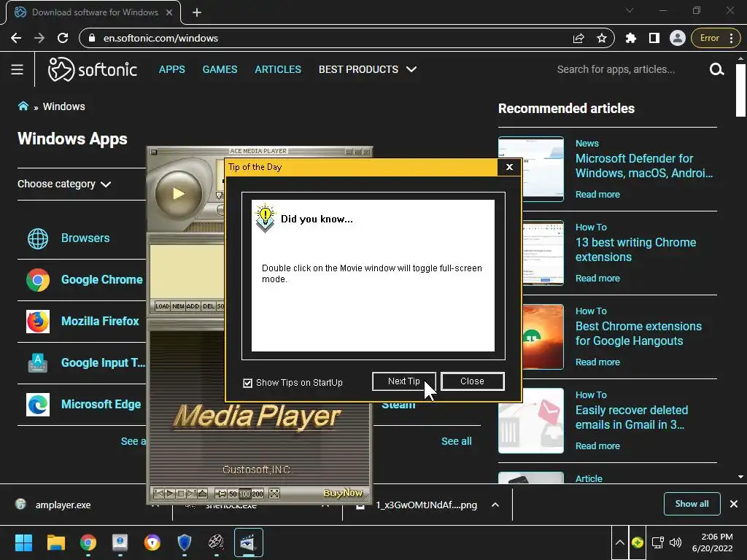The width and height of the screenshot is (747, 560).
Task: Click the full-screen icon in movie window
Action: (274, 494)
